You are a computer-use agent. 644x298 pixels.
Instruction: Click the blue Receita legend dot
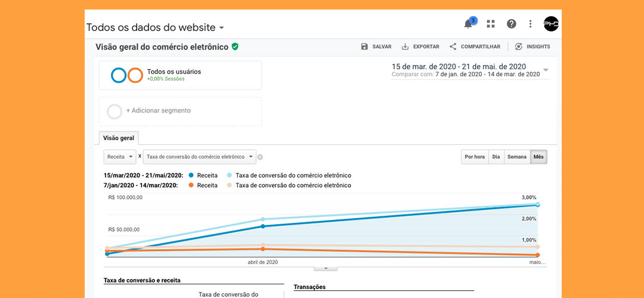[191, 175]
